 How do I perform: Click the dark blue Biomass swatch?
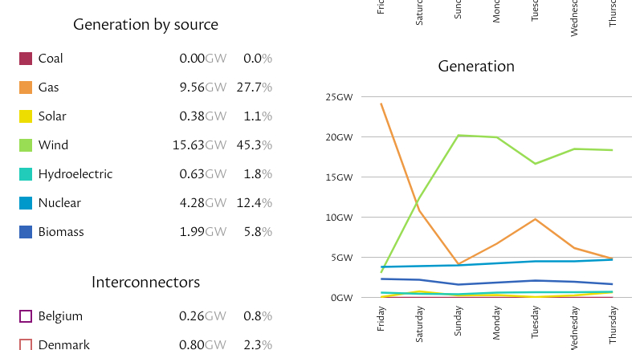pos(26,232)
